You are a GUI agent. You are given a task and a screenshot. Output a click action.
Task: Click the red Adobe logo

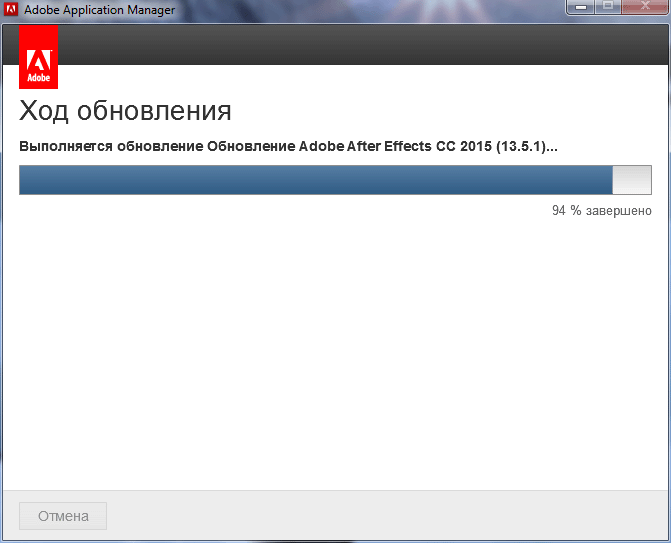tap(39, 57)
